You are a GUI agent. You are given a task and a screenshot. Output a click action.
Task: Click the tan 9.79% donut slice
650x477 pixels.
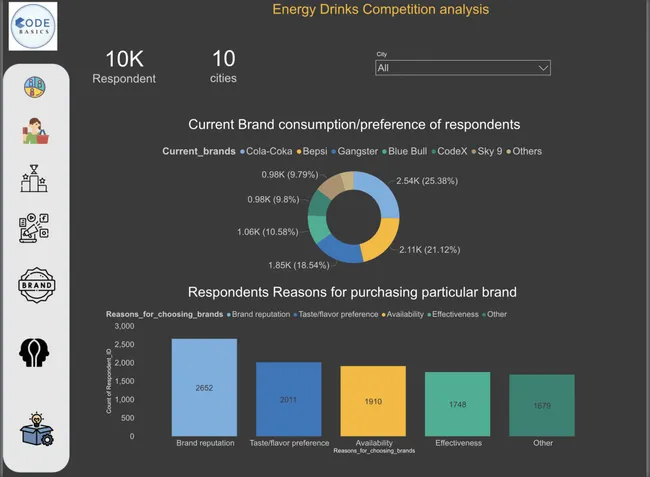pos(335,184)
